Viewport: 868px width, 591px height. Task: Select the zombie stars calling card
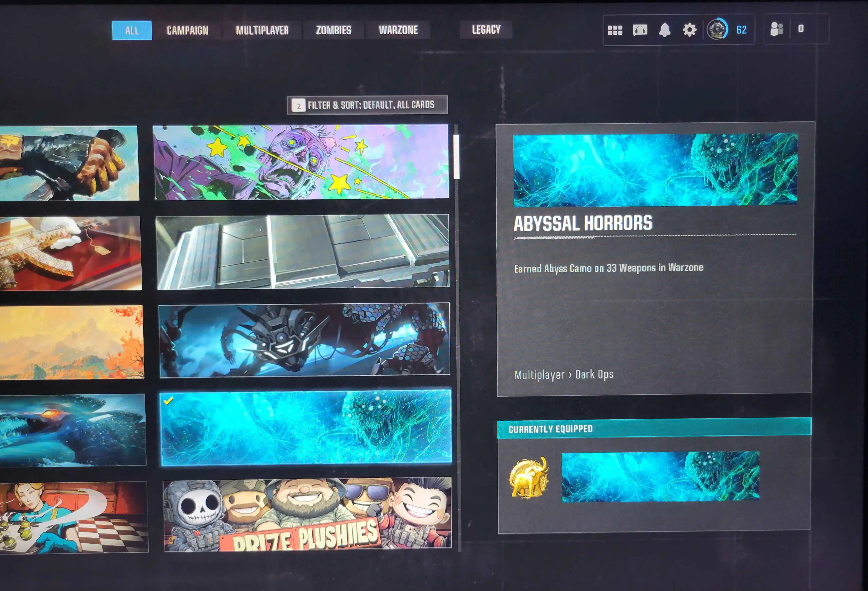click(x=301, y=162)
